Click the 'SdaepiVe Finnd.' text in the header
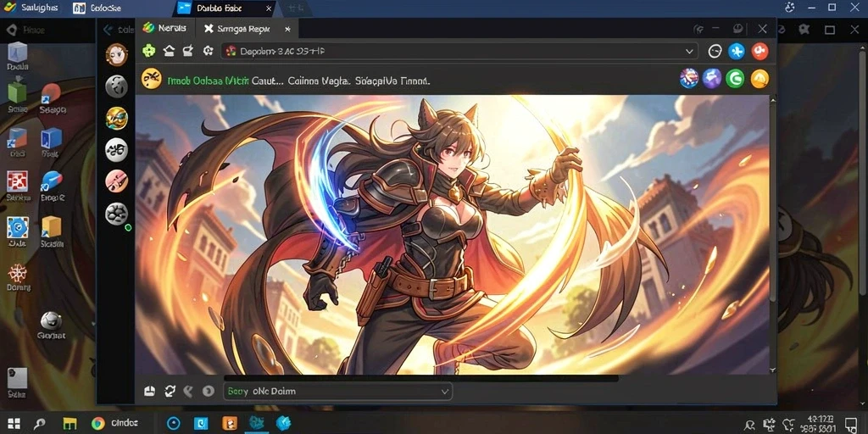 (x=392, y=81)
